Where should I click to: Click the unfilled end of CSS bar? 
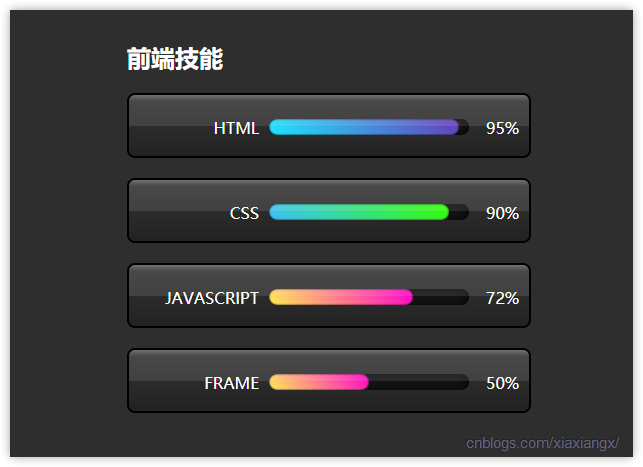pyautogui.click(x=459, y=212)
